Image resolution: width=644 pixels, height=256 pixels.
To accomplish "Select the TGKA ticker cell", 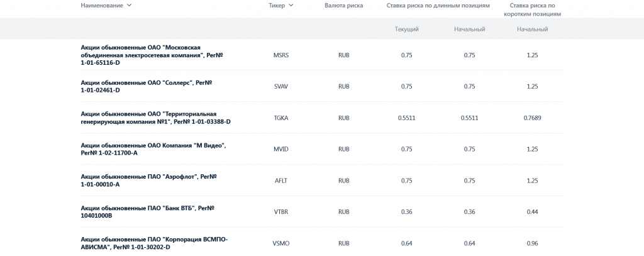I will tap(281, 118).
